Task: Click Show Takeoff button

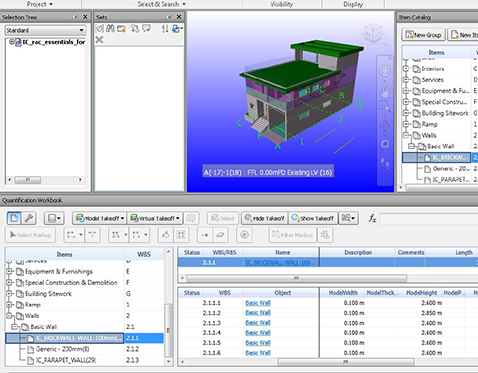Action: (313, 218)
